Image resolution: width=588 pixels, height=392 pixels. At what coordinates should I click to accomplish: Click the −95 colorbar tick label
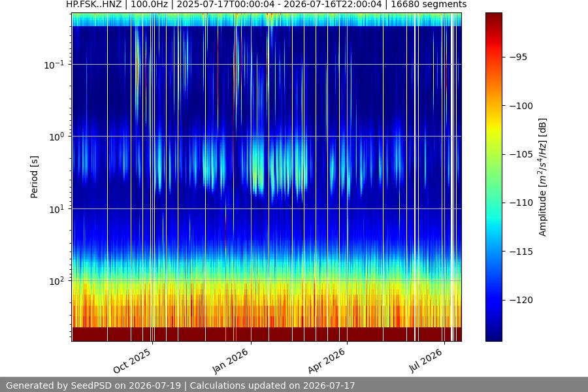518,57
